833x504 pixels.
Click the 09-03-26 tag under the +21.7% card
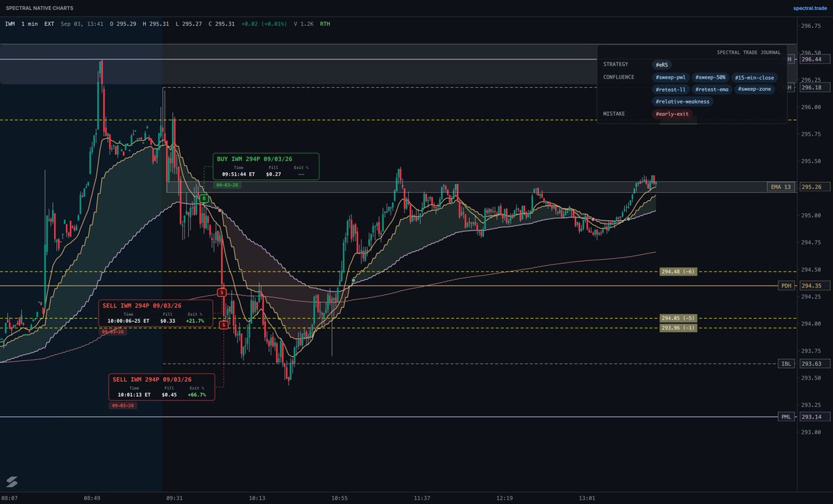(113, 332)
